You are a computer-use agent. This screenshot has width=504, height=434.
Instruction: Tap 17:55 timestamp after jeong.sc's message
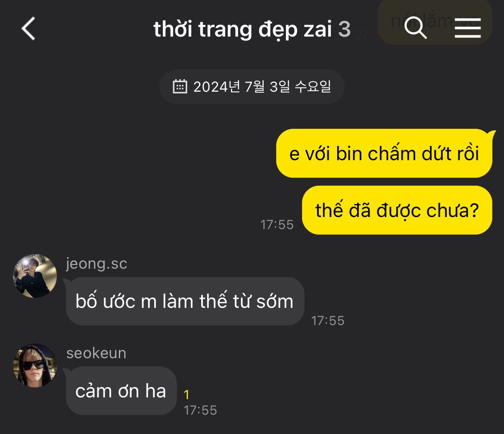coord(327,321)
